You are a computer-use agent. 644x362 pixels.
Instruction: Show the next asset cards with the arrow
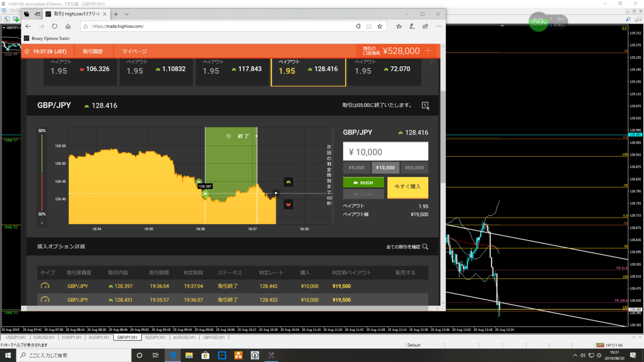(430, 63)
